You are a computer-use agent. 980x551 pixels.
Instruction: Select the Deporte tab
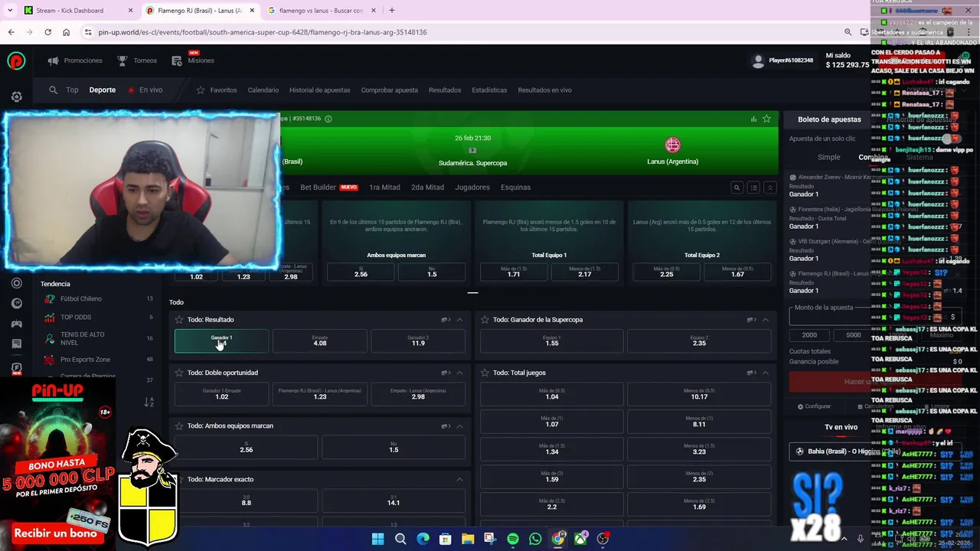click(x=103, y=90)
